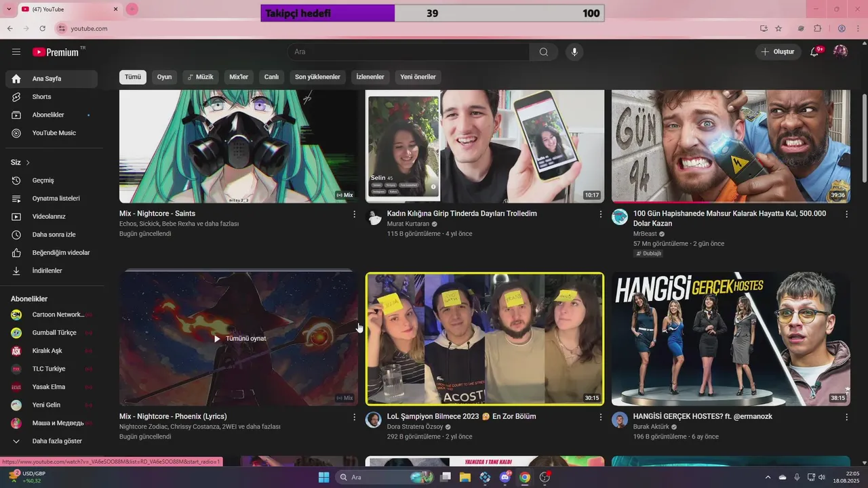Expand Daha fazla göster subscriptions
868x488 pixels.
[52, 441]
